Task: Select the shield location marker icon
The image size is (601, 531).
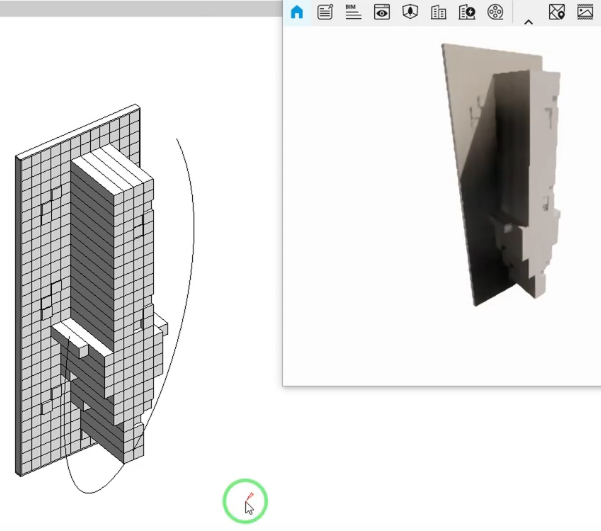Action: point(409,12)
